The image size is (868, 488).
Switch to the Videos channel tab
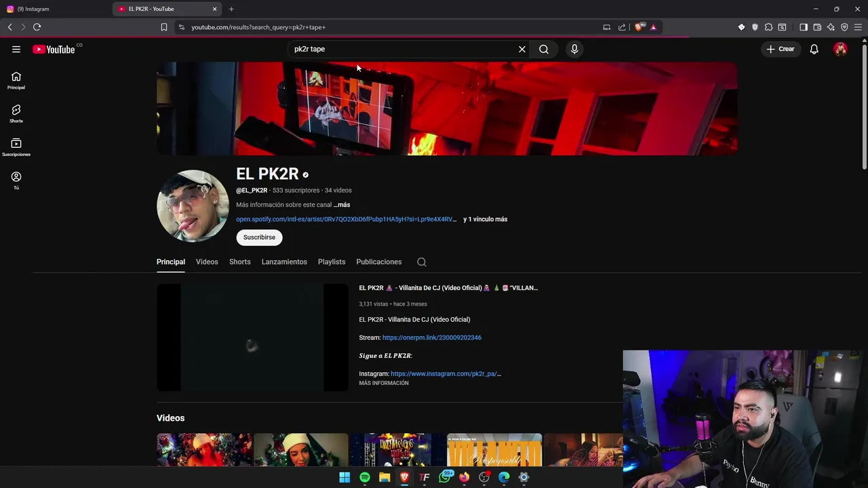click(207, 262)
